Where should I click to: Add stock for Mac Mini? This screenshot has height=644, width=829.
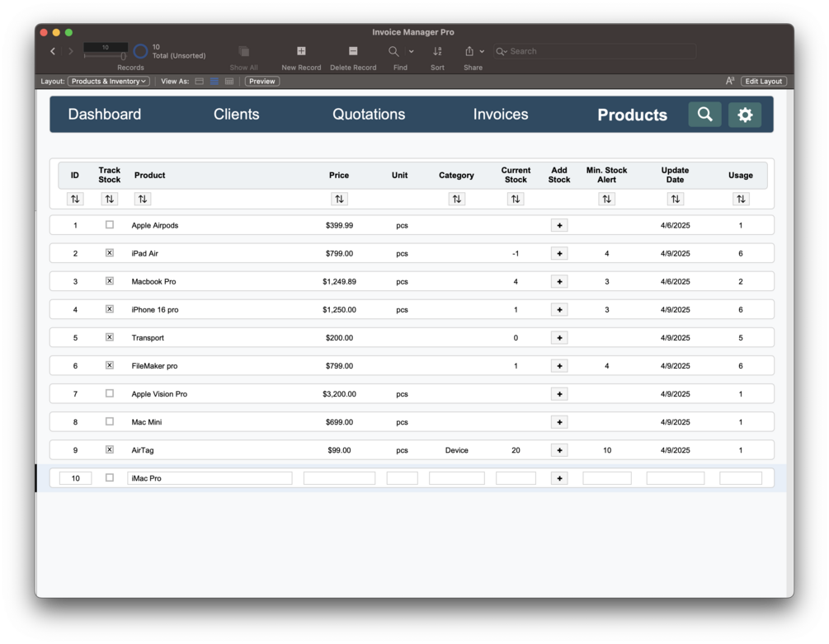click(559, 422)
